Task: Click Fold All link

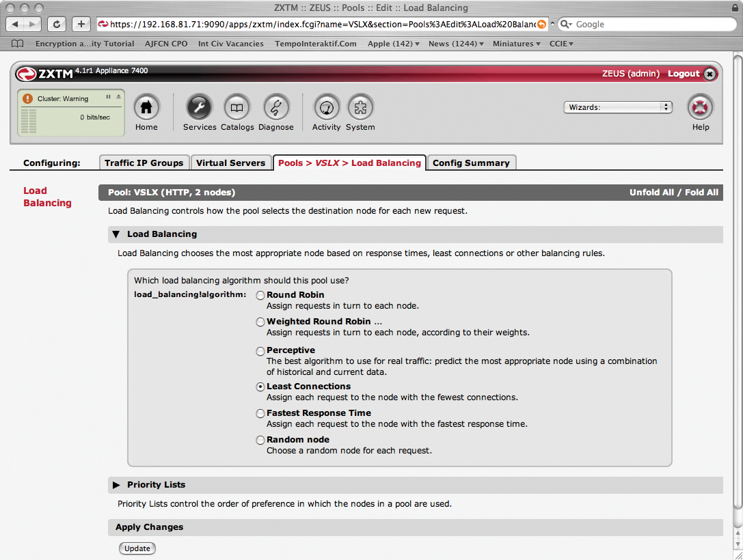Action: tap(701, 192)
